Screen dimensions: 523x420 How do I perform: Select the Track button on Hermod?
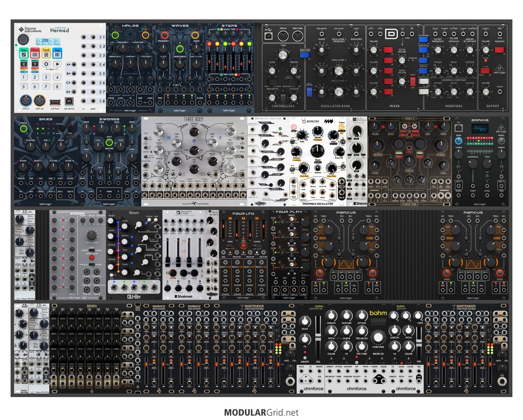click(x=46, y=53)
